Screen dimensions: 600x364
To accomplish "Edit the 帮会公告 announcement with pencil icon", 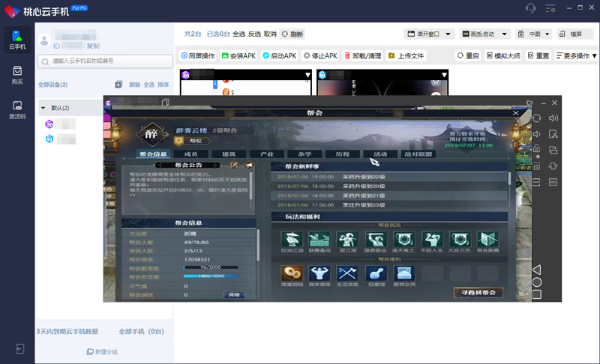I will click(234, 165).
